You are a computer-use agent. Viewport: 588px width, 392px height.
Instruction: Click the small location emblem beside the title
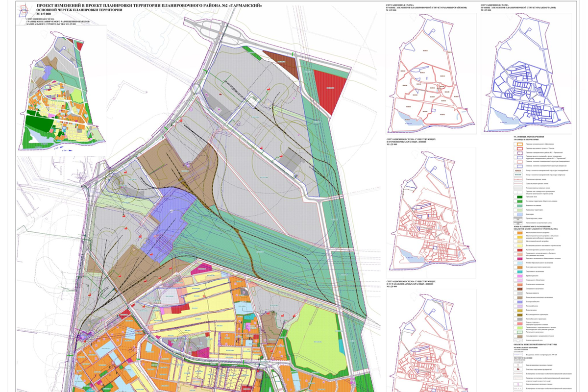click(23, 11)
